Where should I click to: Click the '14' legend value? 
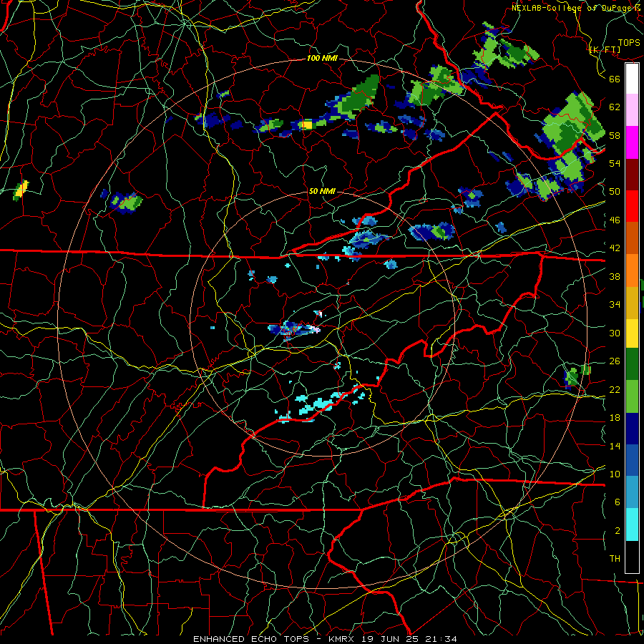point(615,446)
